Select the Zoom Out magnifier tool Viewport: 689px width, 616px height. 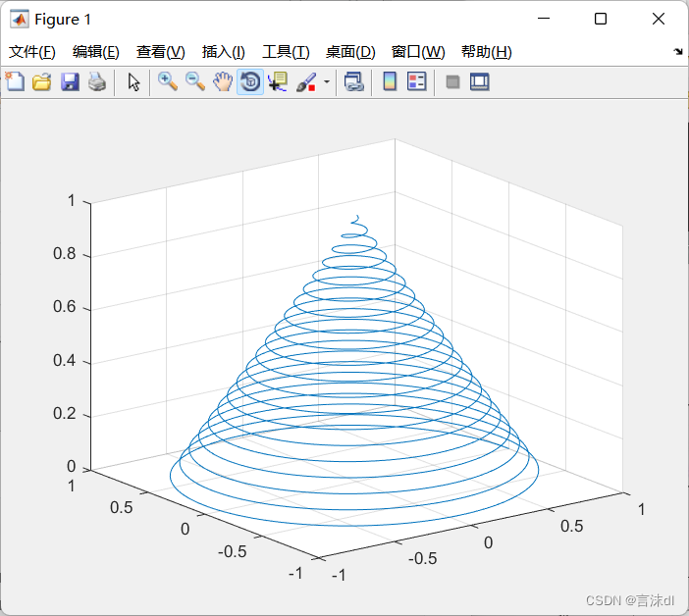pyautogui.click(x=195, y=82)
